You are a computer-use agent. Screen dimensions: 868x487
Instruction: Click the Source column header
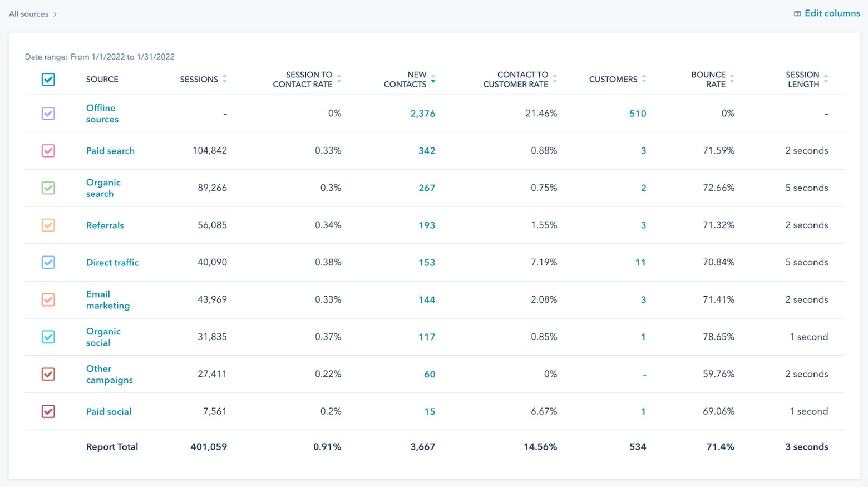click(x=102, y=80)
